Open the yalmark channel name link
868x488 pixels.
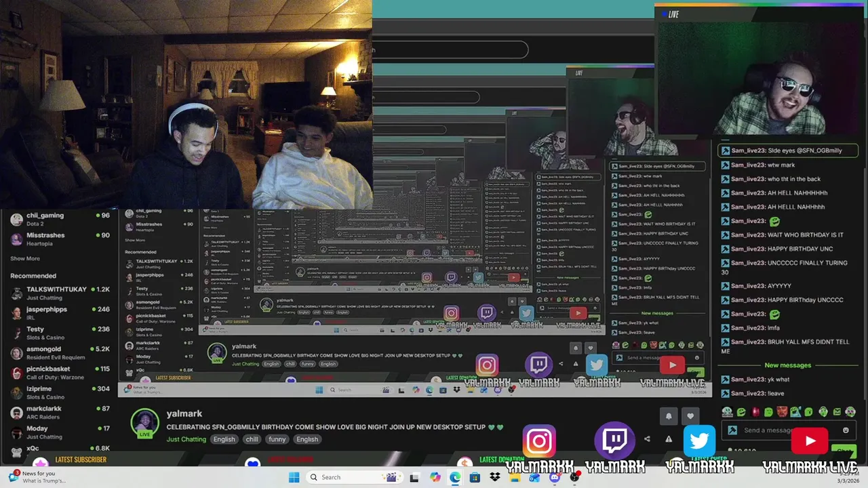point(184,413)
